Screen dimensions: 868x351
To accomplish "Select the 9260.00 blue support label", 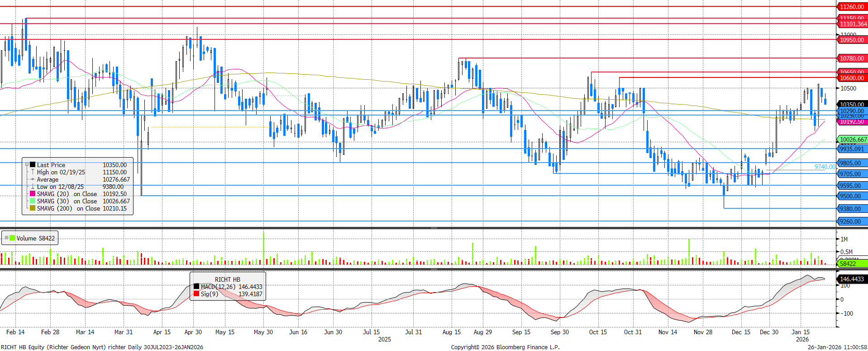I will [x=850, y=221].
